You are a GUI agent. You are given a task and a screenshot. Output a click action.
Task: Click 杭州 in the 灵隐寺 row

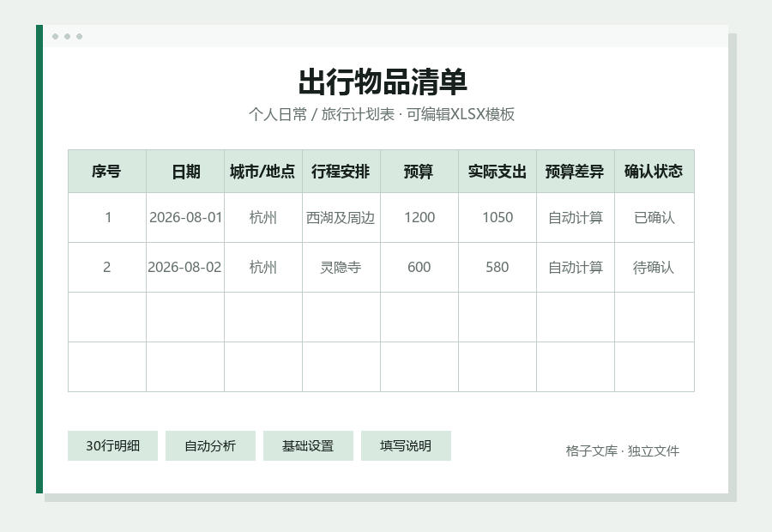pyautogui.click(x=263, y=267)
